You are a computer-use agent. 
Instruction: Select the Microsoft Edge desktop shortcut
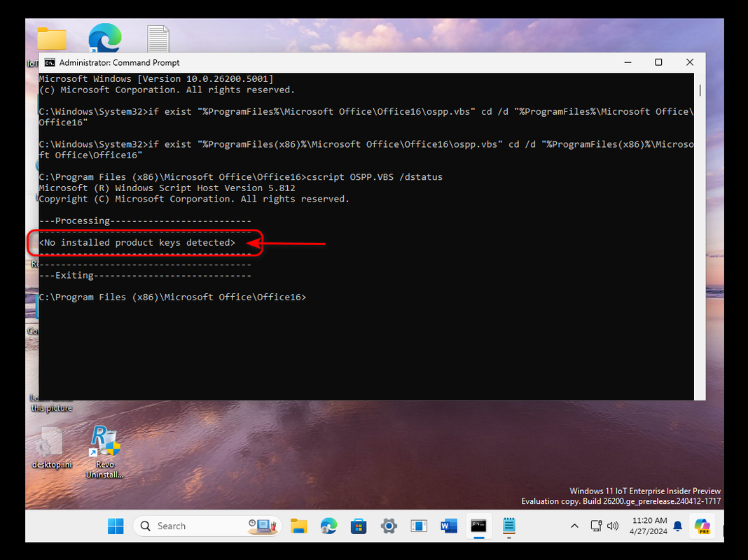pos(105,37)
